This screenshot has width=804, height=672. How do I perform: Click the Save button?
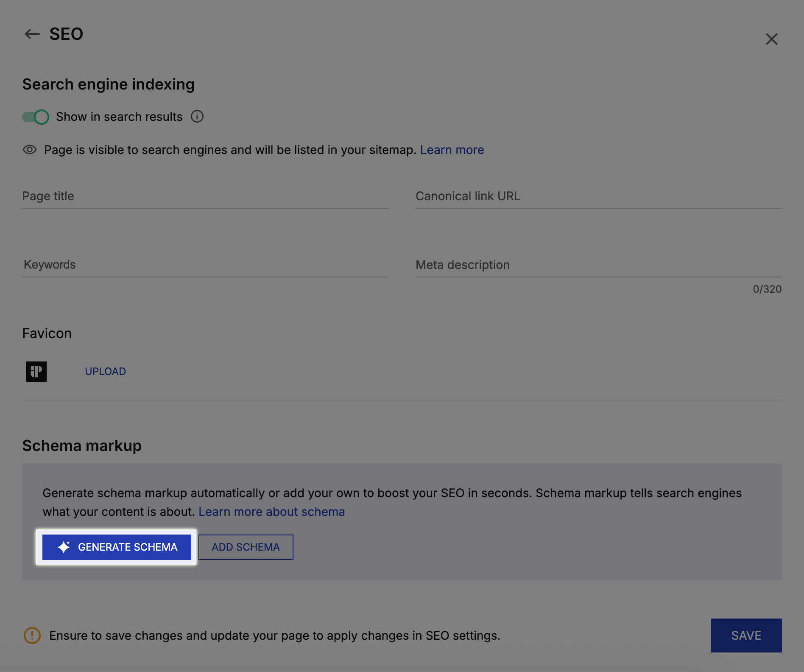click(745, 636)
